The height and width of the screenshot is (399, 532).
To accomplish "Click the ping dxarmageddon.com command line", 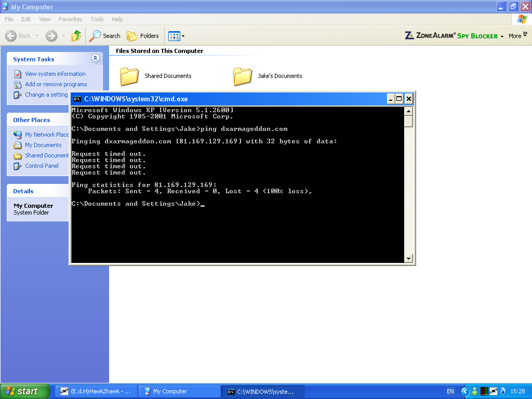I will click(179, 129).
